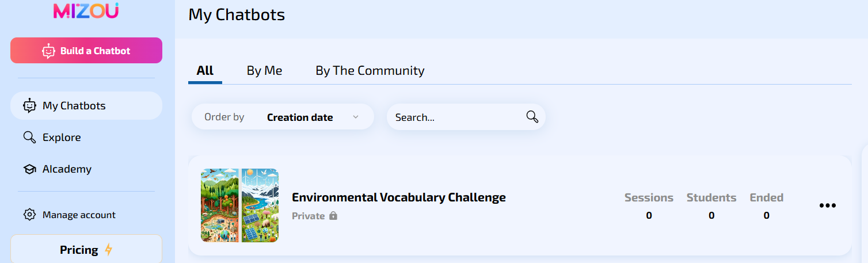Click the Explore magnifier icon in sidebar
Screen dimensions: 868x263
(x=29, y=138)
